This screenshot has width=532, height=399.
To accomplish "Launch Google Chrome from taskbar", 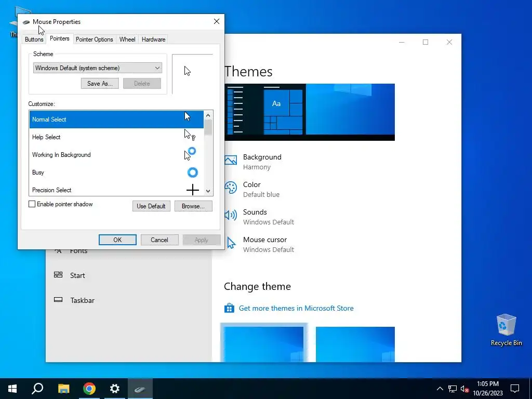I will tap(89, 389).
